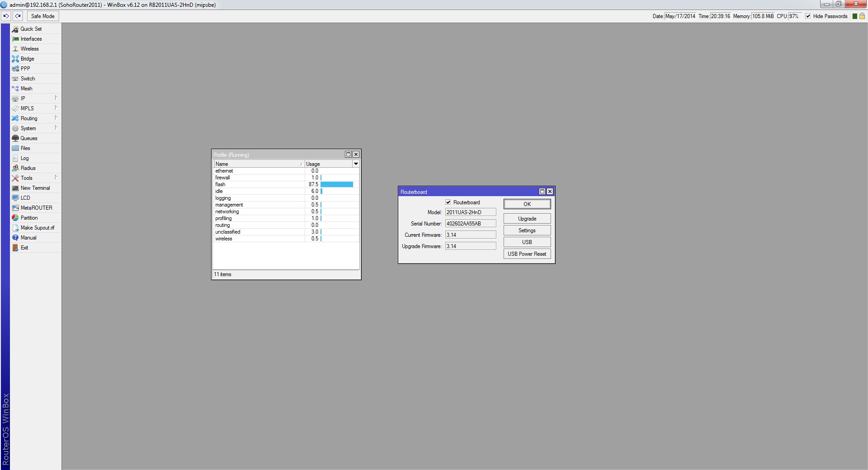
Task: Launch a New Terminal
Action: [x=34, y=188]
